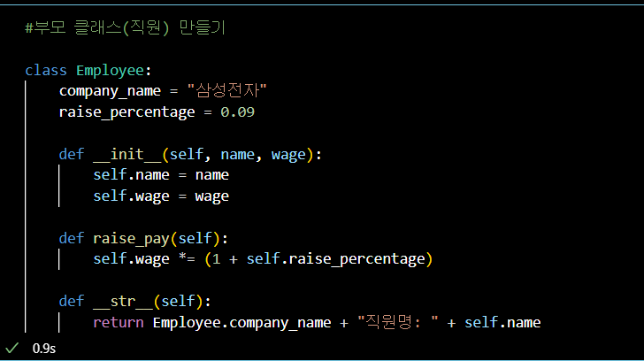Click the __init__ method name

(x=127, y=155)
